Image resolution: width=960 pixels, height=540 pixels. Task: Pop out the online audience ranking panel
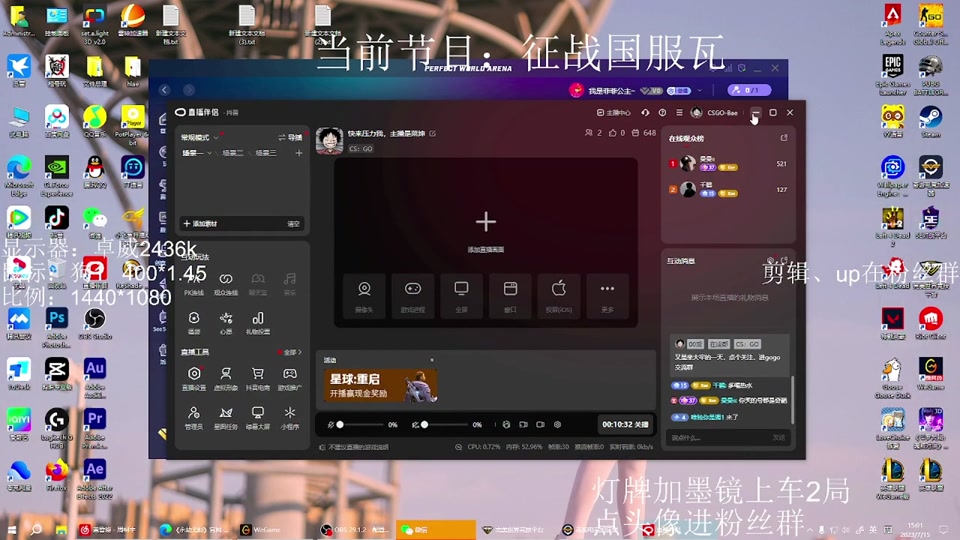pyautogui.click(x=784, y=138)
